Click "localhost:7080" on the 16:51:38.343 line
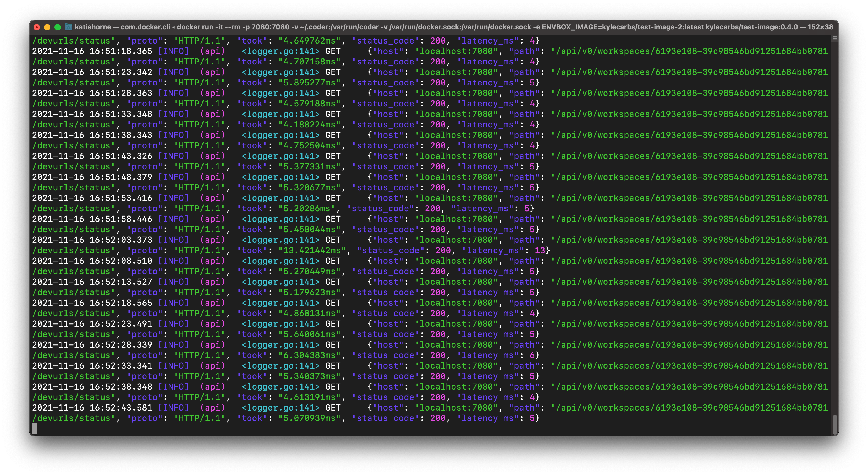 pyautogui.click(x=456, y=135)
